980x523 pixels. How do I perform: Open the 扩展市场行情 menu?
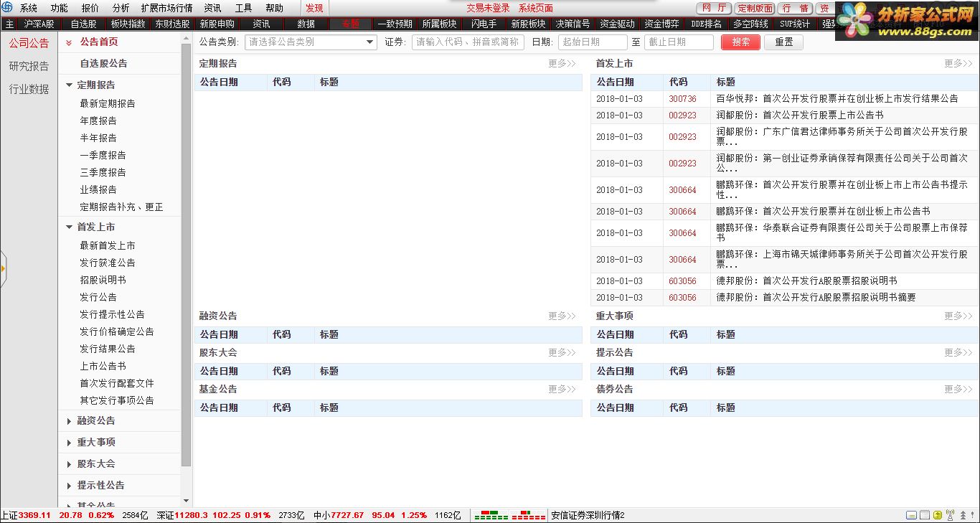coord(166,8)
